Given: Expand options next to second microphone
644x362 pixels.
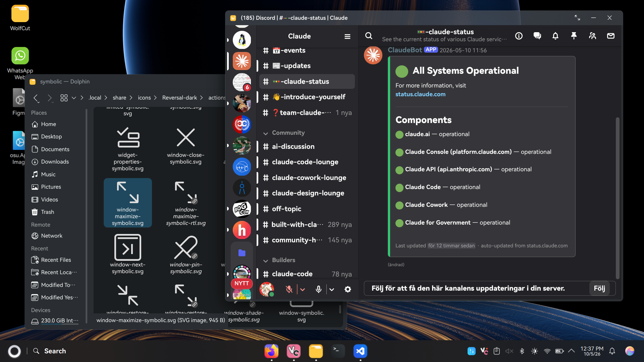Looking at the screenshot, I should [332, 290].
